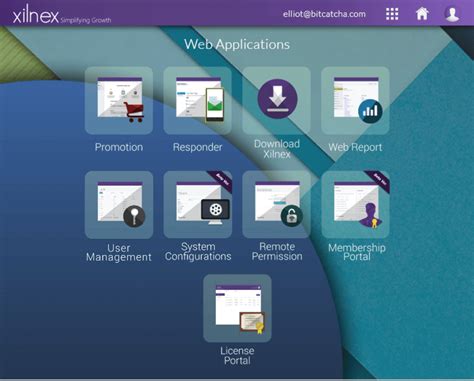
Task: Open User Management key icon tile
Action: click(119, 205)
